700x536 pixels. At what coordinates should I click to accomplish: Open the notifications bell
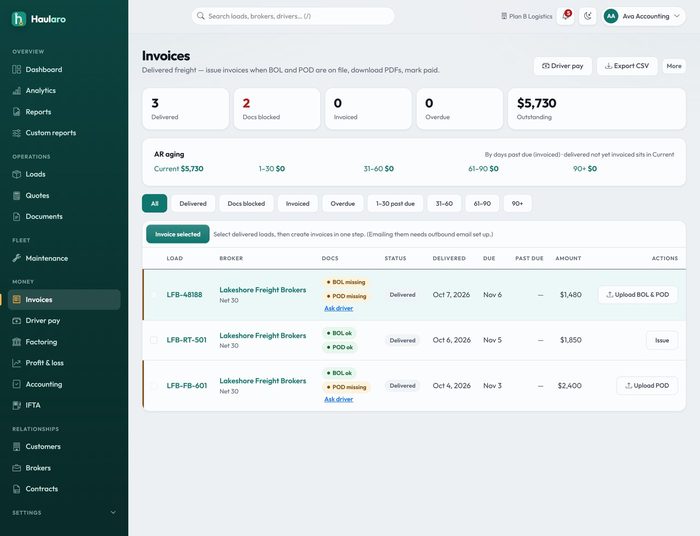(566, 16)
